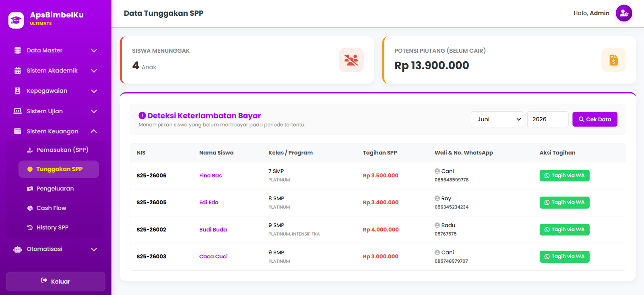Click the Sistem Akademik calendar icon

18,71
